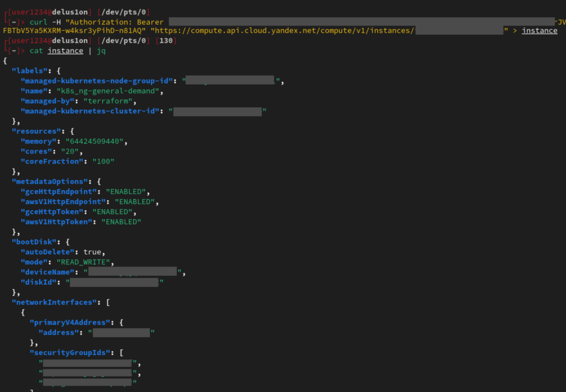Screen dimensions: 566x392
Task: Click the cat command word
Action: (x=36, y=51)
